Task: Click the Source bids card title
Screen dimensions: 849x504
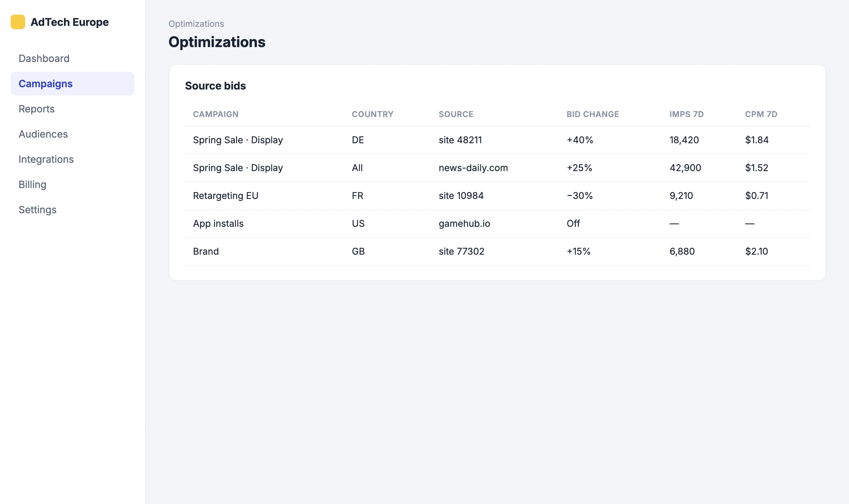Action: (215, 86)
